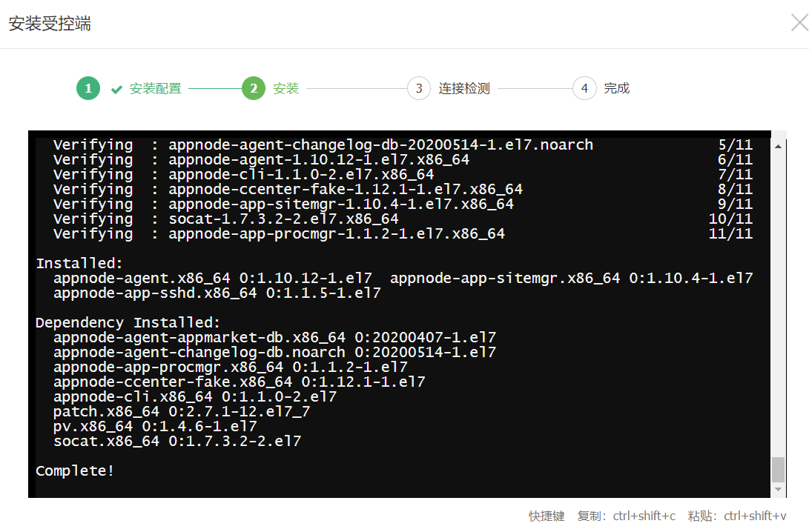Click the 快捷键 label below terminal
This screenshot has height=532, width=809.
tap(547, 516)
